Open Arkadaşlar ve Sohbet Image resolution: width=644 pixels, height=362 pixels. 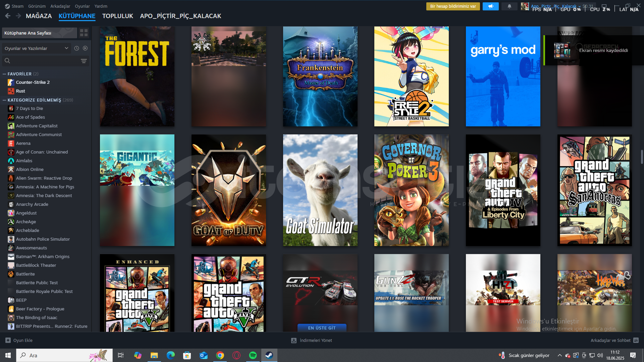click(x=610, y=340)
